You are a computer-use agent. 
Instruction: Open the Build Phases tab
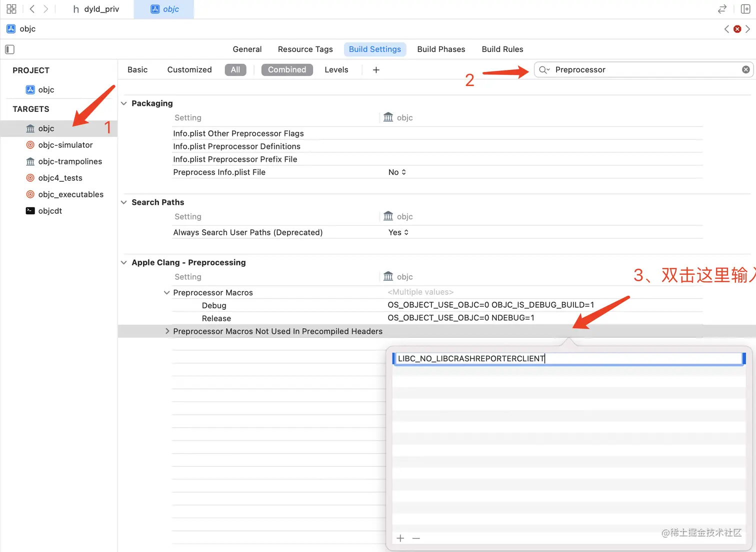click(441, 49)
